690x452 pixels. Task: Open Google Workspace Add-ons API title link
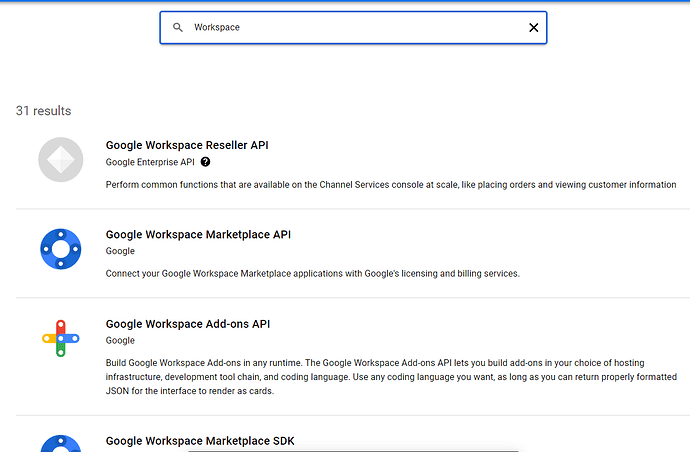188,324
